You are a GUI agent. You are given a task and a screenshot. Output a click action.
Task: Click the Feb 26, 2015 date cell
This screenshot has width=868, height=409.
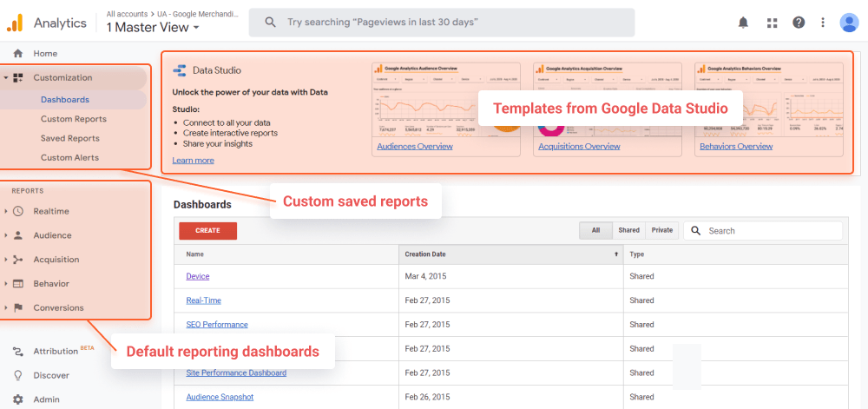coord(427,397)
